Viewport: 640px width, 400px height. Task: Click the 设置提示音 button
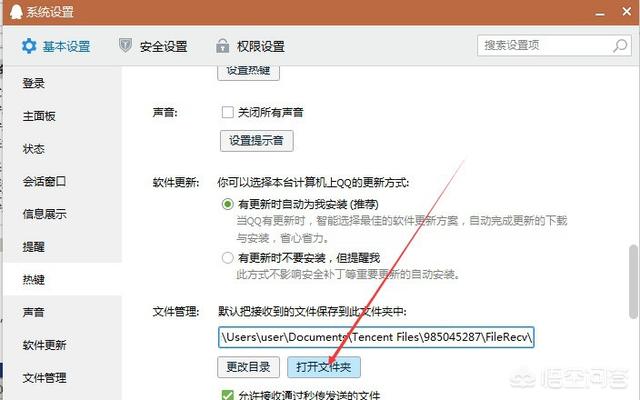(x=256, y=141)
